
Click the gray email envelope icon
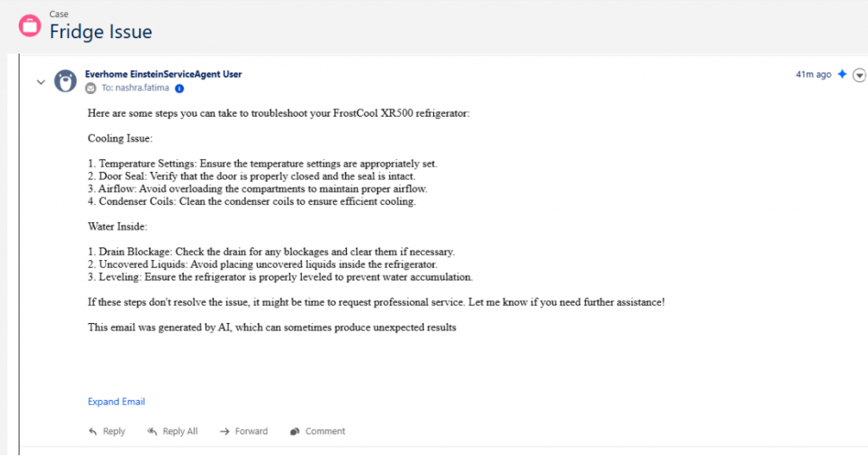(x=91, y=88)
